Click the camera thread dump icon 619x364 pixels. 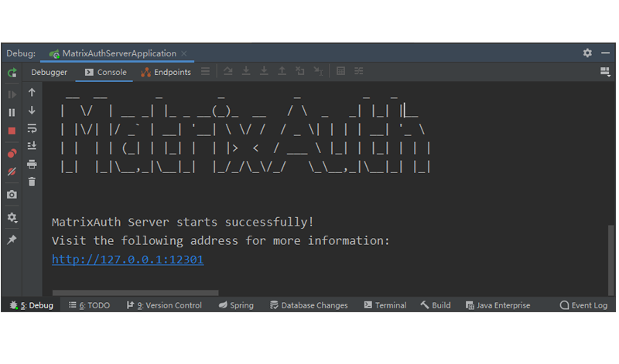click(x=12, y=195)
